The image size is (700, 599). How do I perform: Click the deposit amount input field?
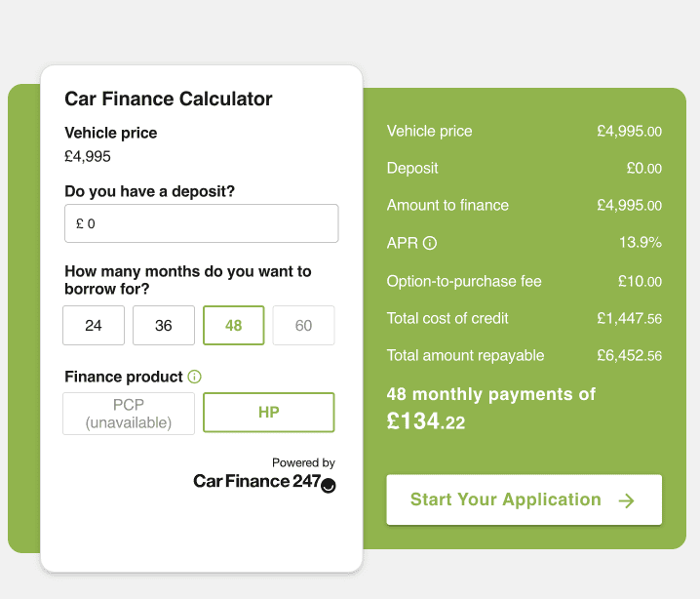pyautogui.click(x=202, y=223)
